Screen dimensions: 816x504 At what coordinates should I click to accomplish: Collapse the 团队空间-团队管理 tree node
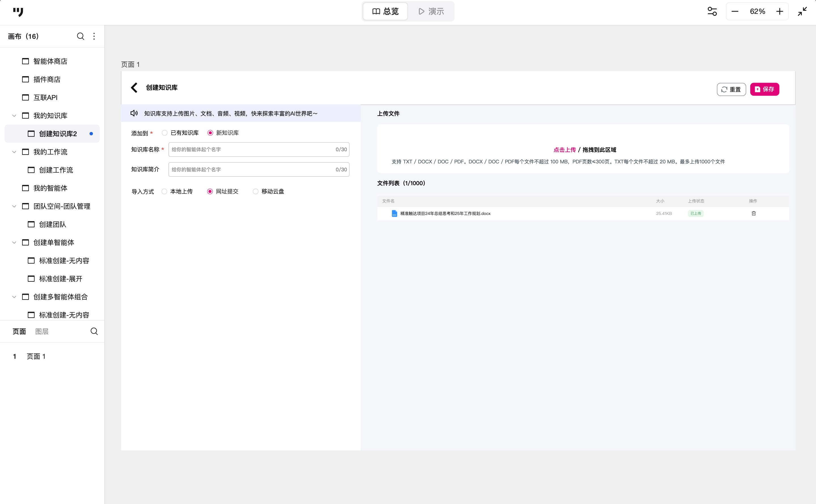pos(14,206)
